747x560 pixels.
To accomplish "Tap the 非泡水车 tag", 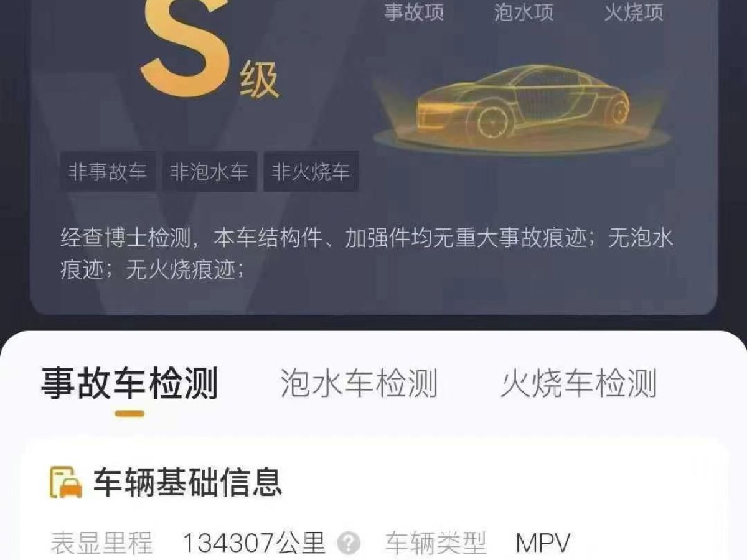I will [209, 171].
